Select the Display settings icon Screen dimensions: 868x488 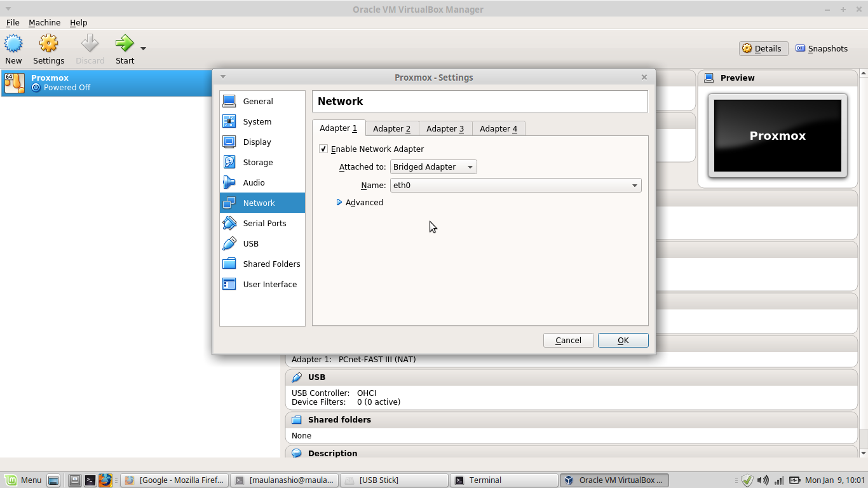pyautogui.click(x=229, y=142)
